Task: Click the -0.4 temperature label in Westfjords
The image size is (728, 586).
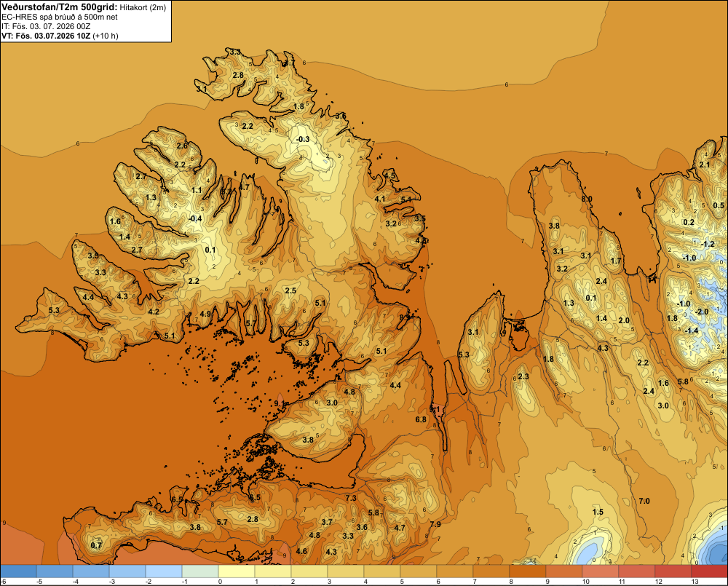Action: click(x=195, y=218)
